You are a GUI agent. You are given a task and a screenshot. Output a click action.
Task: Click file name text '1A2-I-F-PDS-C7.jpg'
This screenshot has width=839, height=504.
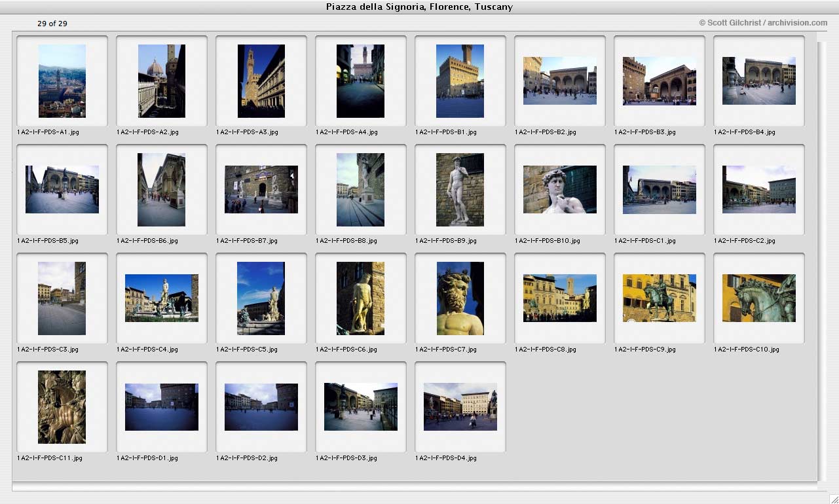446,350
